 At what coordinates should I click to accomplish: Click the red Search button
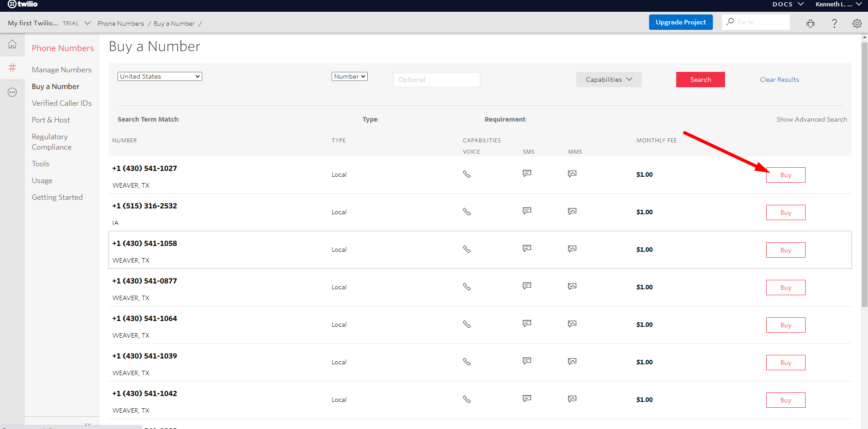pos(701,80)
